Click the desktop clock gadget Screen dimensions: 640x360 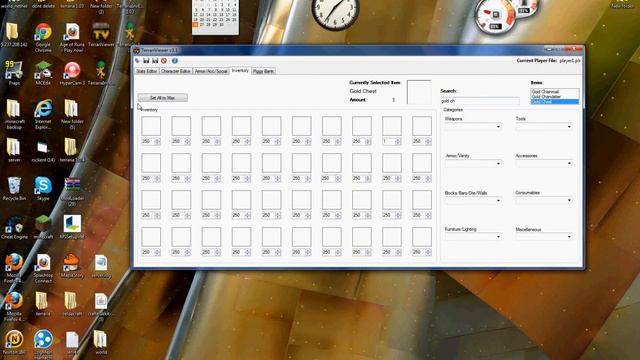click(336, 12)
